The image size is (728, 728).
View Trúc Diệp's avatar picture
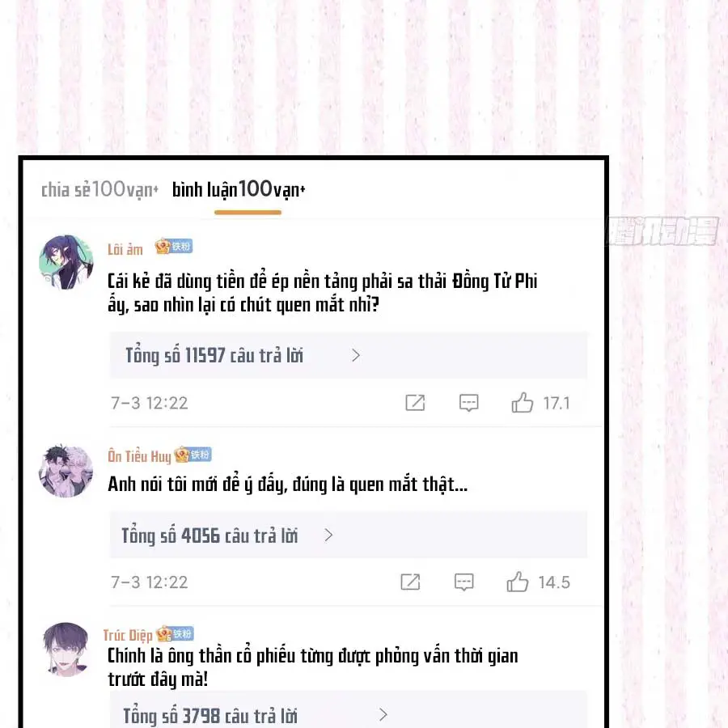tap(66, 649)
